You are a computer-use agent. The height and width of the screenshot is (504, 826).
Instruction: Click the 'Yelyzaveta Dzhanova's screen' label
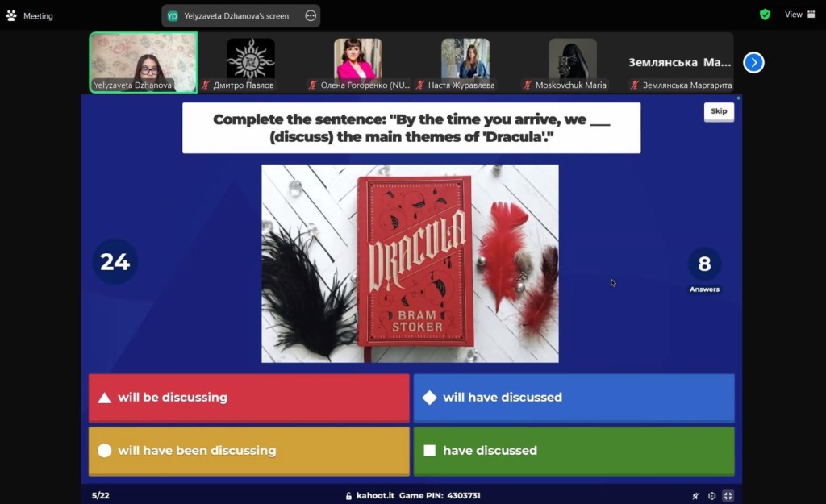coord(236,16)
